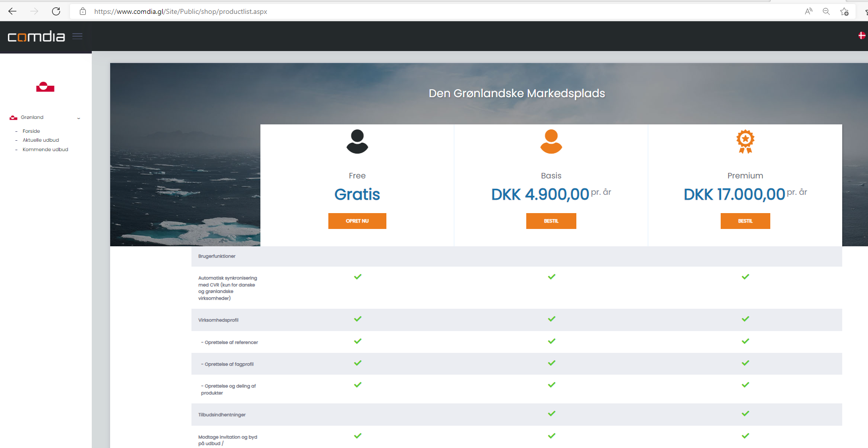Click OPRET NU button for Free plan
Screen dimensions: 868x448
coord(357,221)
